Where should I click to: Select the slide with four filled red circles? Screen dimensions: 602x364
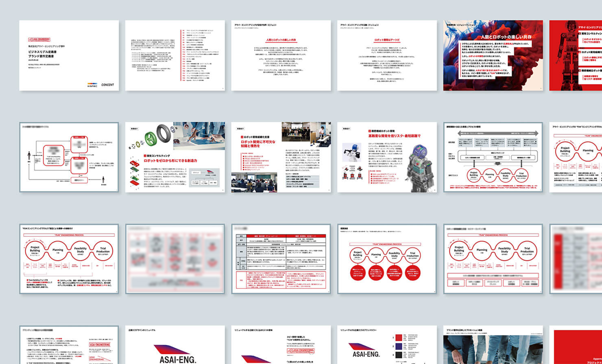[387, 259]
